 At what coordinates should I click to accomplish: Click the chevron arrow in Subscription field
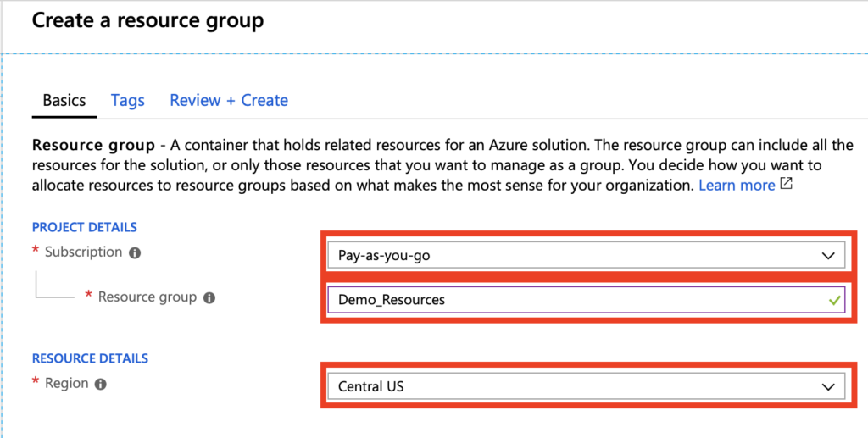click(828, 256)
